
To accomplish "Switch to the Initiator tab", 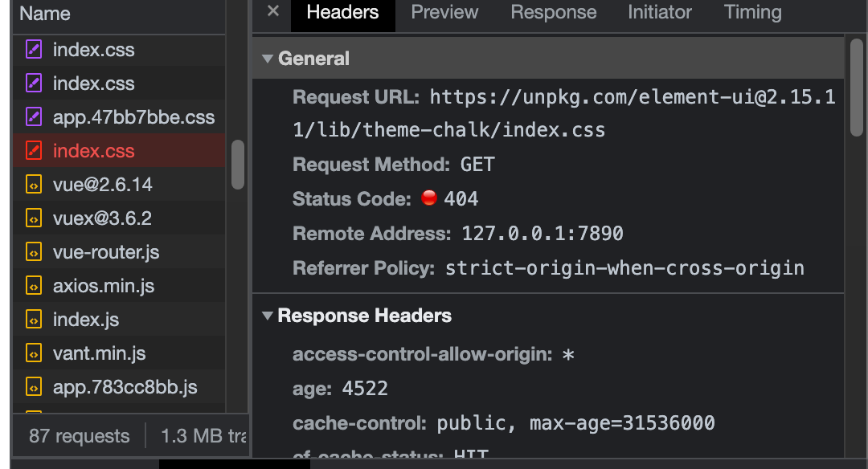I will pyautogui.click(x=659, y=12).
